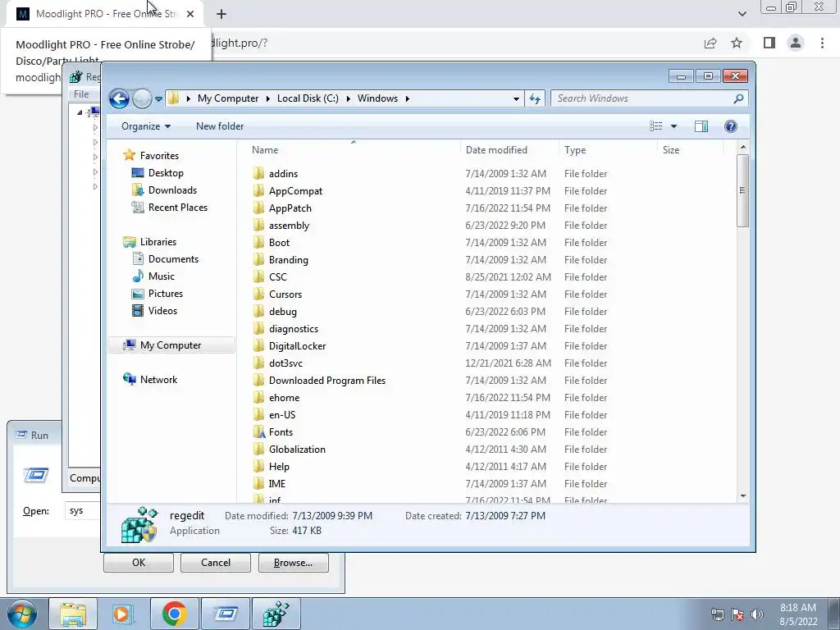This screenshot has height=630, width=840.
Task: Click the file list vertical scrollbar thumb
Action: [x=742, y=190]
